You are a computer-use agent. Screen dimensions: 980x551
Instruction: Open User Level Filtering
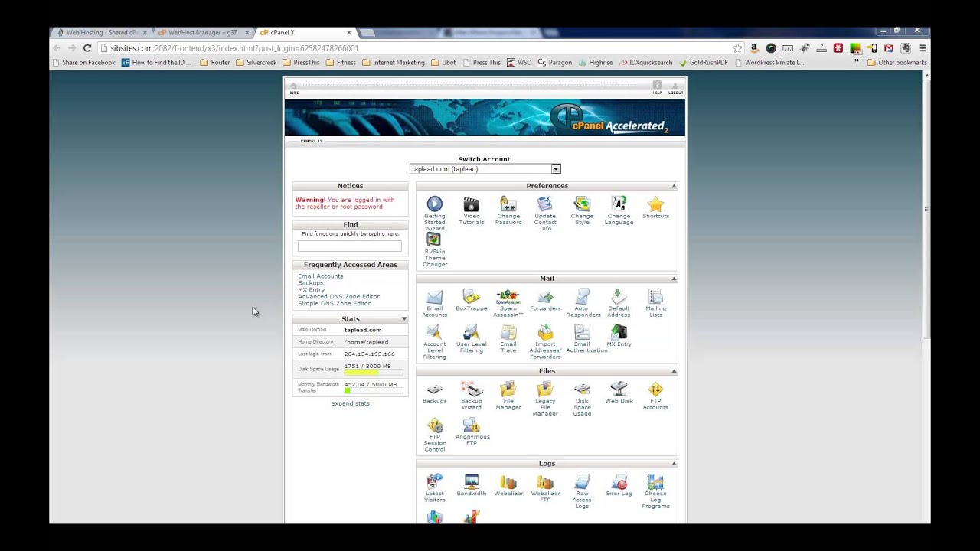[x=471, y=332]
